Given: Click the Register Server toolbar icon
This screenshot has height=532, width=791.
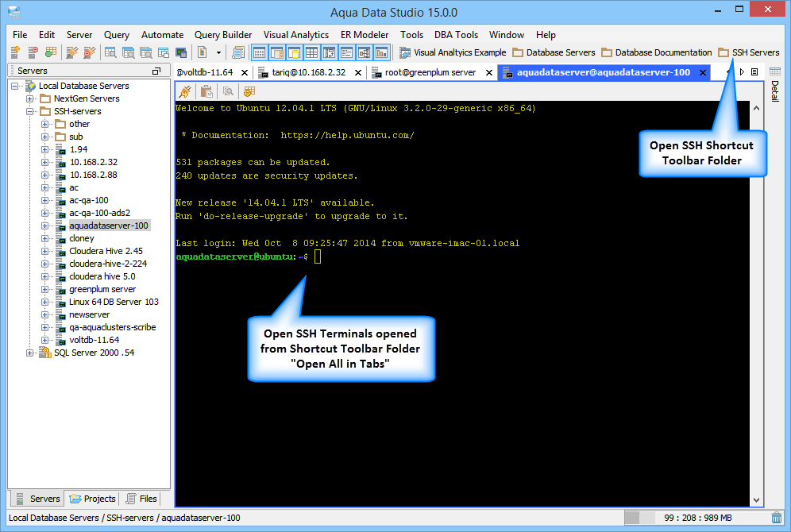Looking at the screenshot, I should [x=16, y=52].
